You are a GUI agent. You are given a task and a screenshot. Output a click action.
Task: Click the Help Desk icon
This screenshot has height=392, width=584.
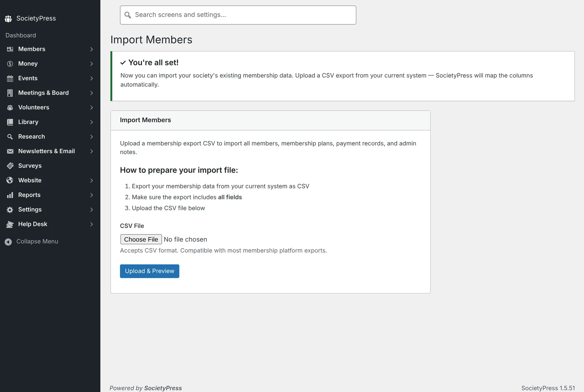[x=10, y=224]
